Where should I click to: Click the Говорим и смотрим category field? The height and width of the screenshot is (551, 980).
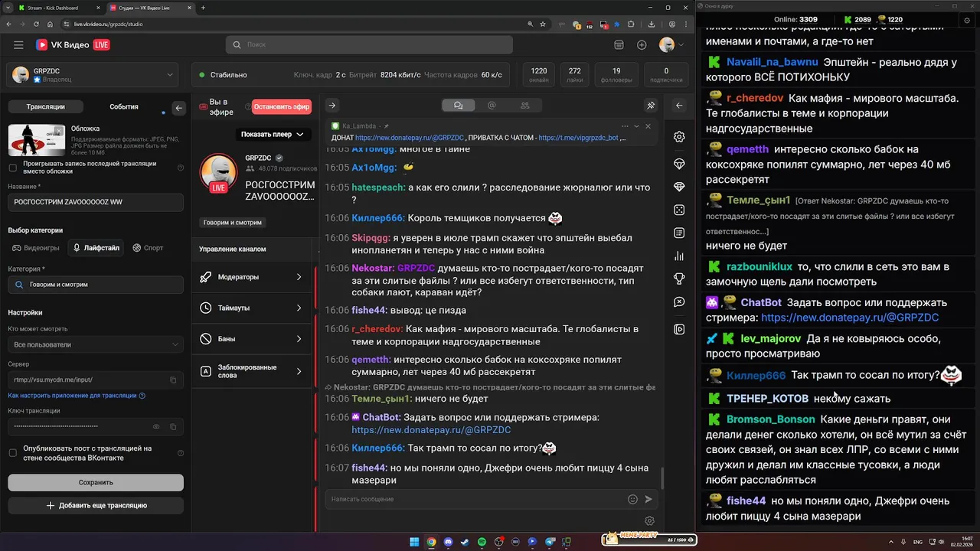click(x=96, y=285)
